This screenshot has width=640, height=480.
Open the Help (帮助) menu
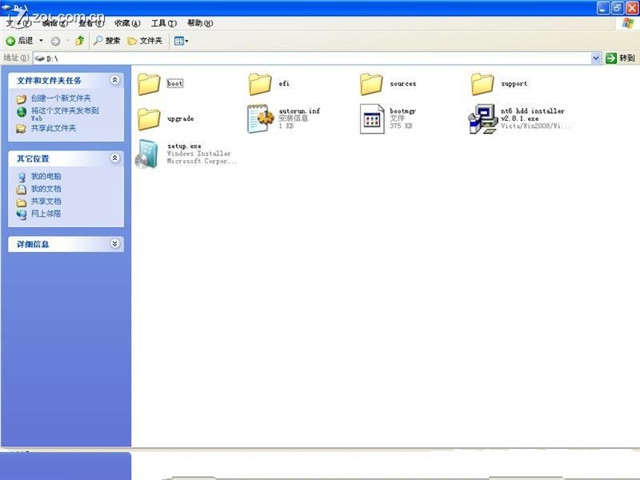pyautogui.click(x=200, y=23)
